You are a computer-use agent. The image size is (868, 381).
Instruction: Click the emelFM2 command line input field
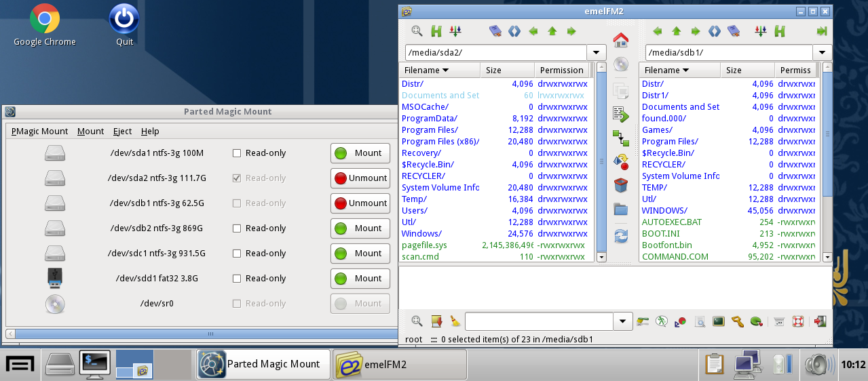539,321
